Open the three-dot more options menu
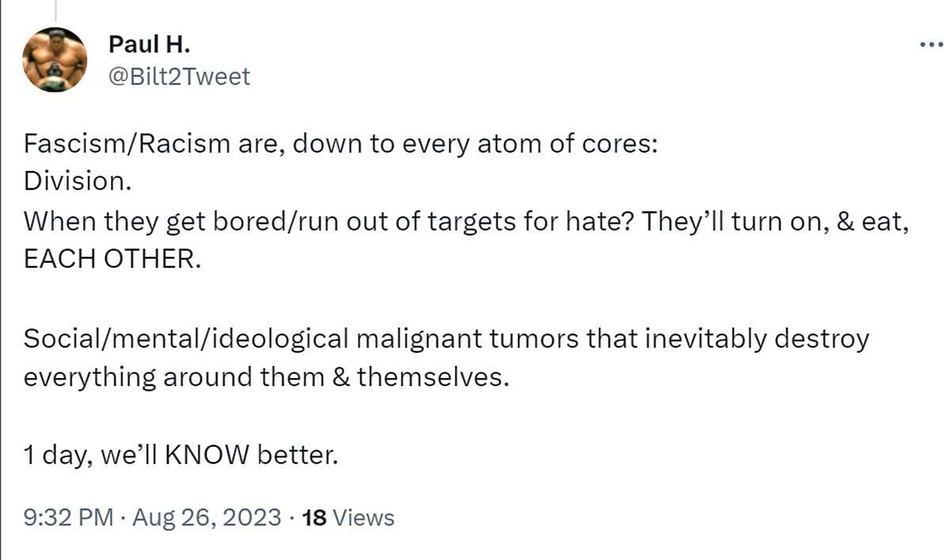This screenshot has height=560, width=950. 932,44
